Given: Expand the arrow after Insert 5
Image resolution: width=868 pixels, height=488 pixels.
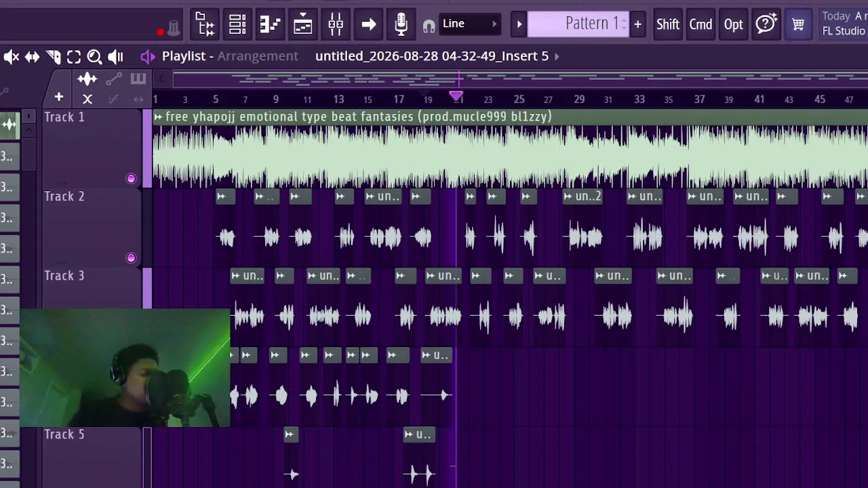Looking at the screenshot, I should [x=557, y=56].
